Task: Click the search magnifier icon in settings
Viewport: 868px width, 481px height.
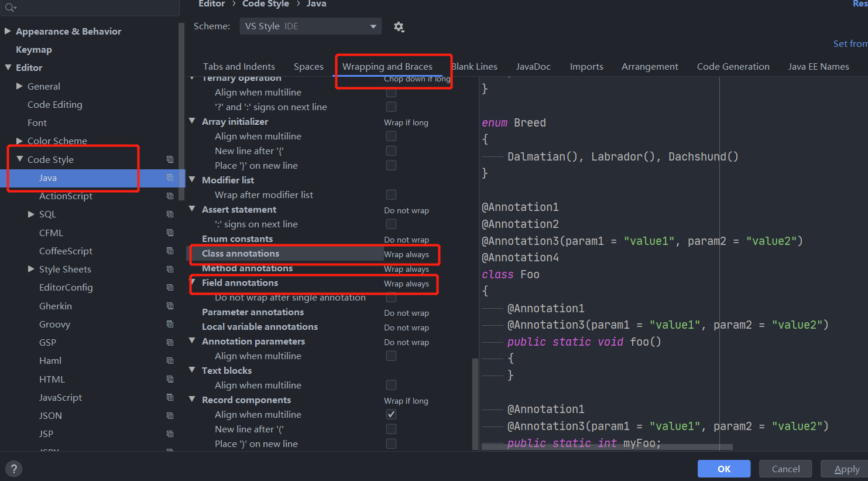Action: pyautogui.click(x=9, y=7)
